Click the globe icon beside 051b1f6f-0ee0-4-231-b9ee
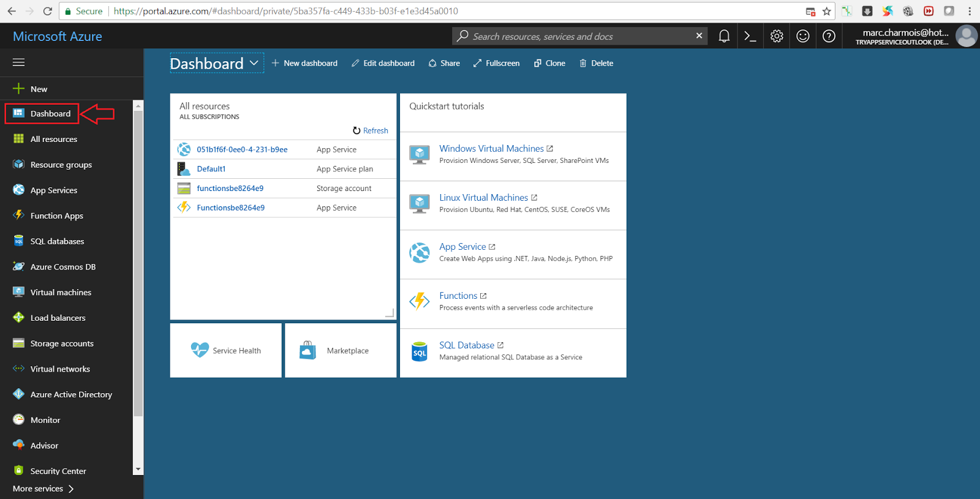980x499 pixels. pyautogui.click(x=184, y=149)
